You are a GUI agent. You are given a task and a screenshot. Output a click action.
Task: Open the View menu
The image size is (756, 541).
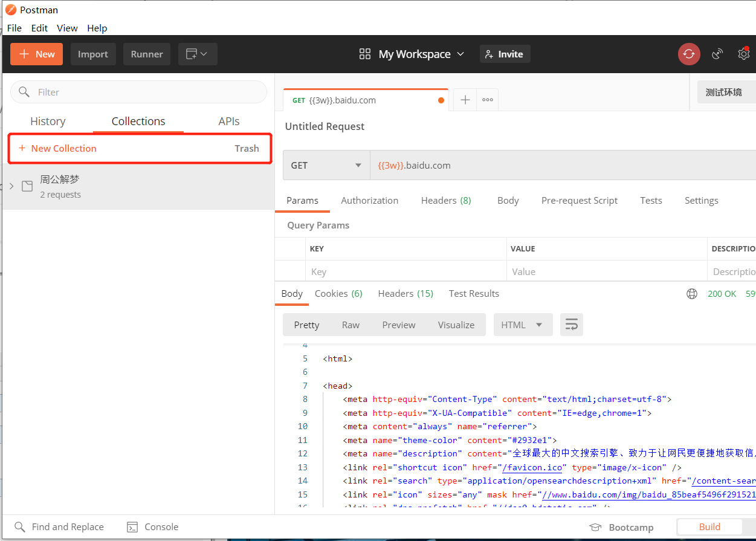coord(67,28)
